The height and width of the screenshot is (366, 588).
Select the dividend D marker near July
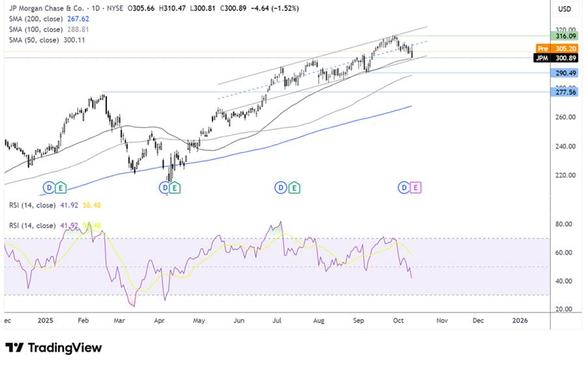coord(280,187)
